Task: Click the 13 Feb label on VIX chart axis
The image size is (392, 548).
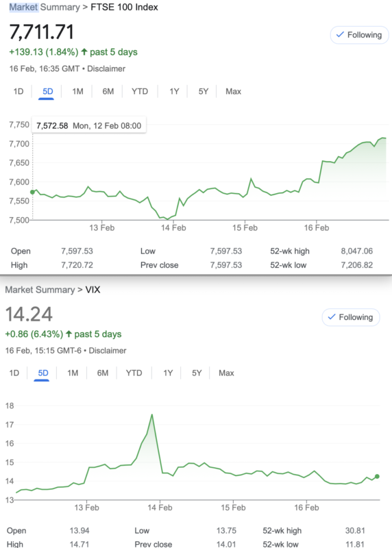Action: click(87, 508)
